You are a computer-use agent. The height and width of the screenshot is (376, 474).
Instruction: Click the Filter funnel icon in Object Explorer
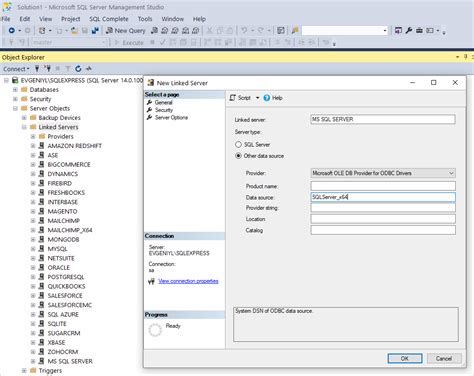[68, 69]
